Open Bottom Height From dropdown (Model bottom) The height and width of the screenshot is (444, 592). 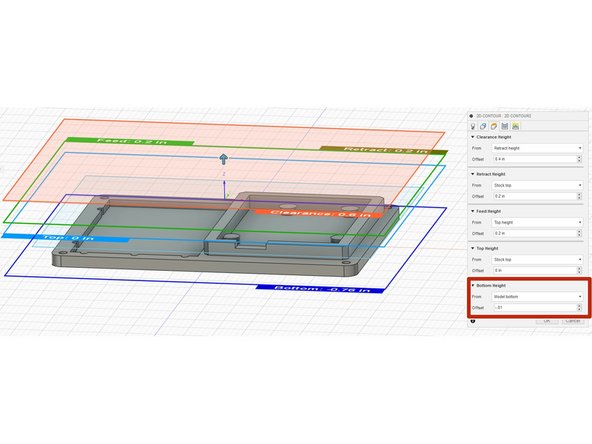[x=537, y=297]
